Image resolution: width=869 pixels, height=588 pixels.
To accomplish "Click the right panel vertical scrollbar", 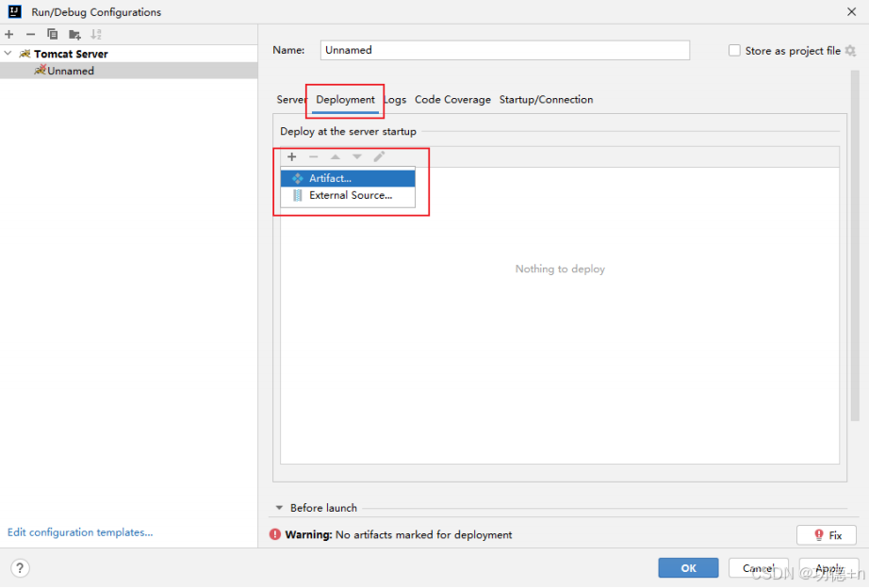I will [x=855, y=247].
